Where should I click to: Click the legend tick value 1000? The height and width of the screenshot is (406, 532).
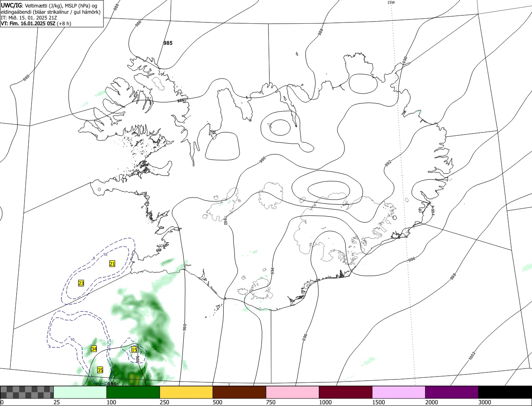[325, 402]
